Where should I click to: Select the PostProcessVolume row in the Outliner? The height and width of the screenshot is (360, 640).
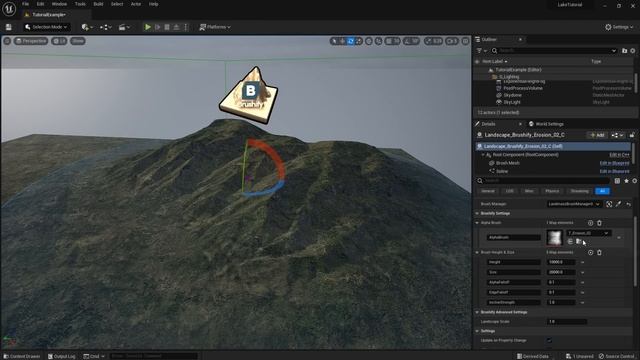click(553, 88)
